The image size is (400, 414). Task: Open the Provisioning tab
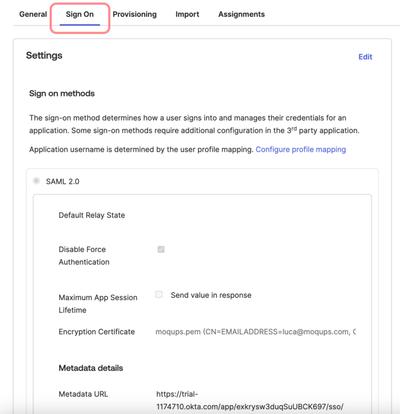[x=135, y=14]
